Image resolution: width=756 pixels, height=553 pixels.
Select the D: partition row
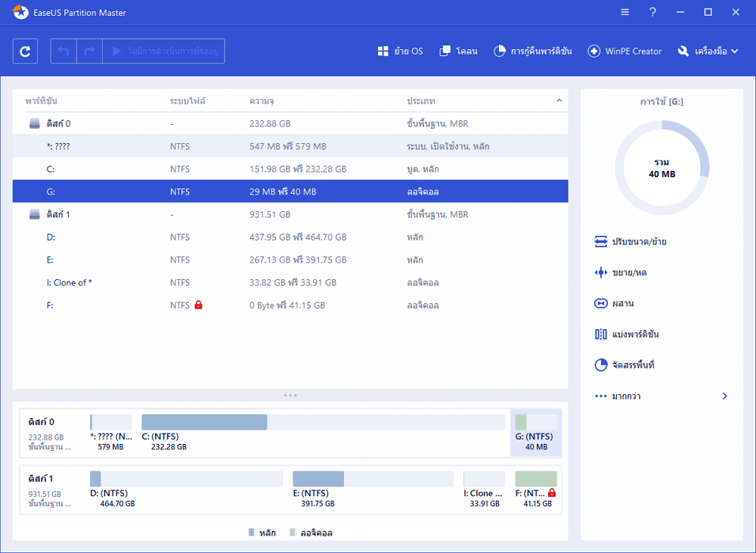[x=290, y=237]
